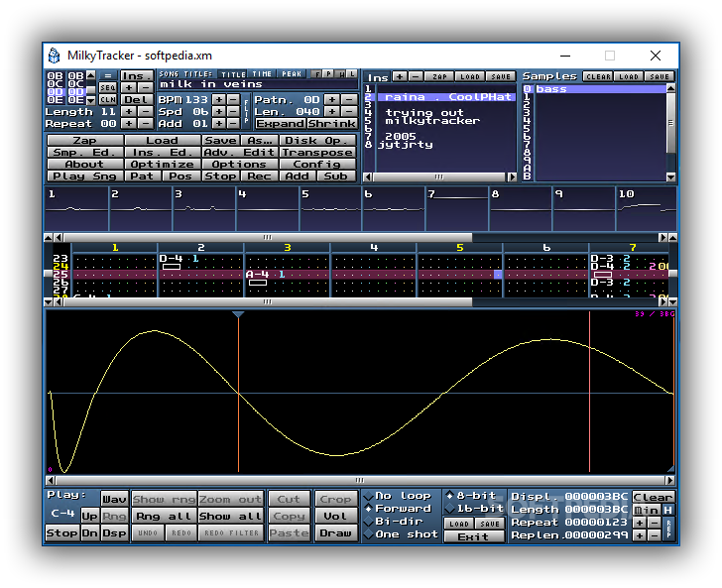
Task: Increase BPM with the plus button
Action: (x=219, y=99)
